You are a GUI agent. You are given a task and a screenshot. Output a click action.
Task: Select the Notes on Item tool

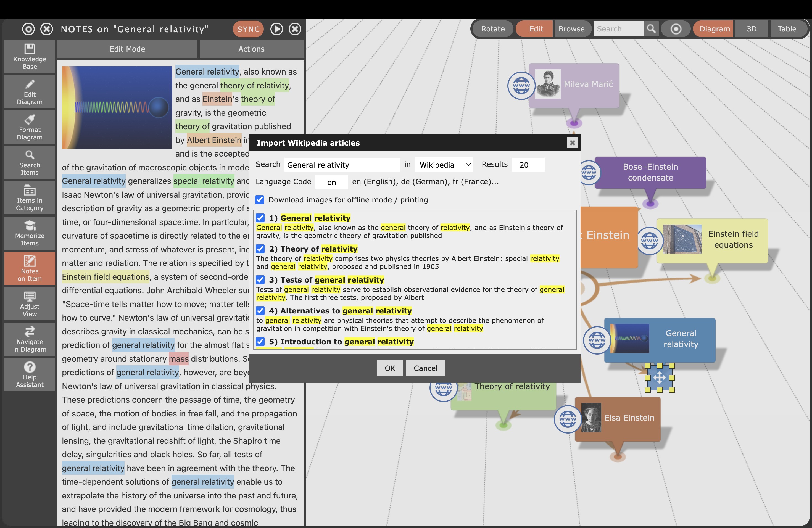(x=30, y=268)
